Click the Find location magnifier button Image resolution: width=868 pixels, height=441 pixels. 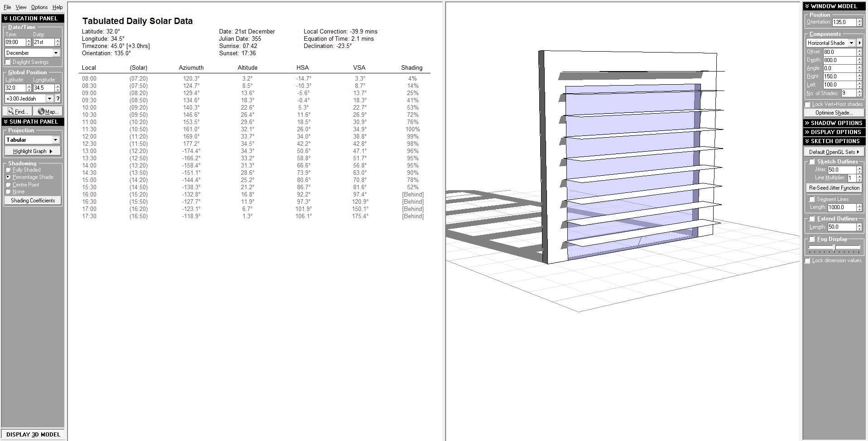(18, 111)
